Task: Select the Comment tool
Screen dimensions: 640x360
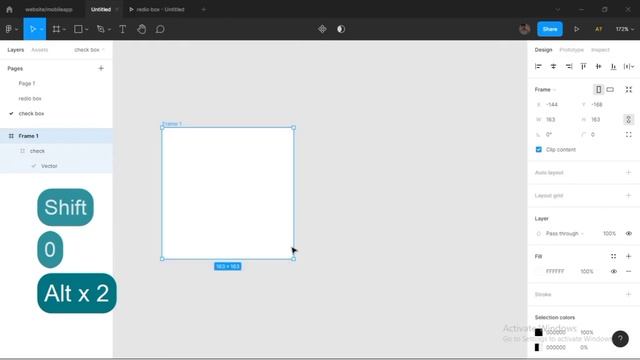Action: pos(160,29)
